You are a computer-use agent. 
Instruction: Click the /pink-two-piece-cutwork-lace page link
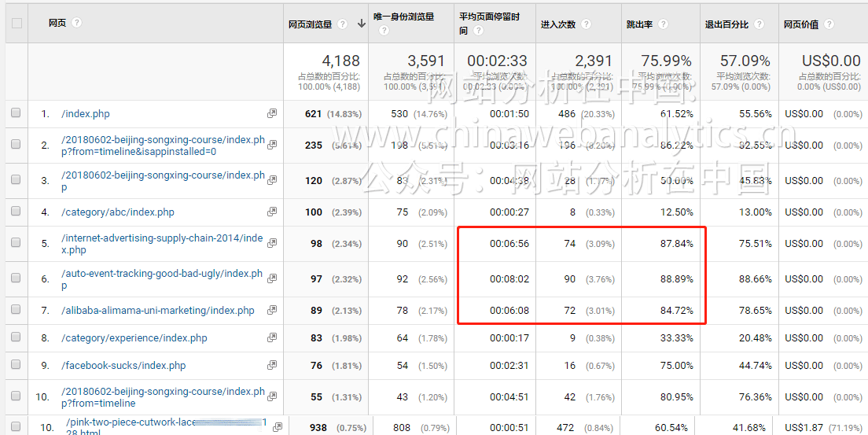[x=130, y=422]
